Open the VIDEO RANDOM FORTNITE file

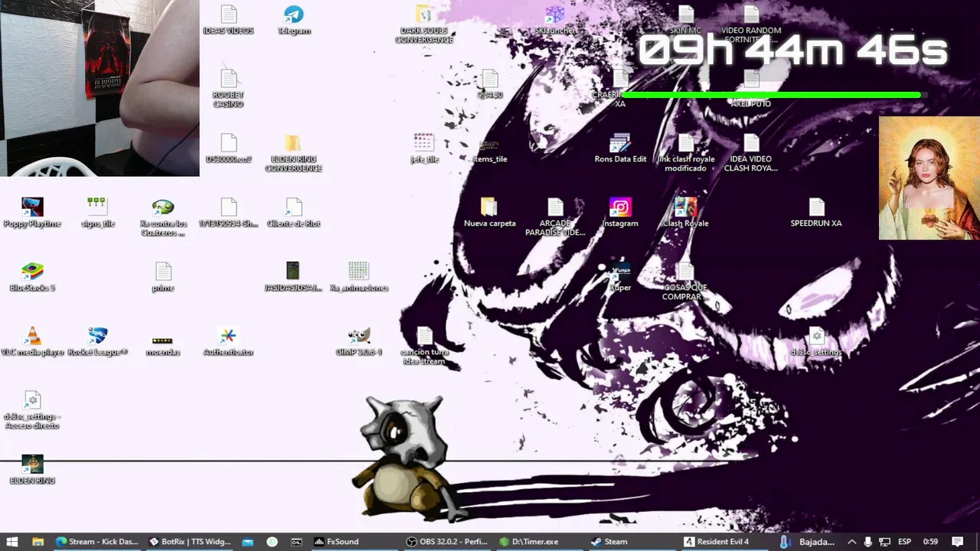pyautogui.click(x=751, y=24)
